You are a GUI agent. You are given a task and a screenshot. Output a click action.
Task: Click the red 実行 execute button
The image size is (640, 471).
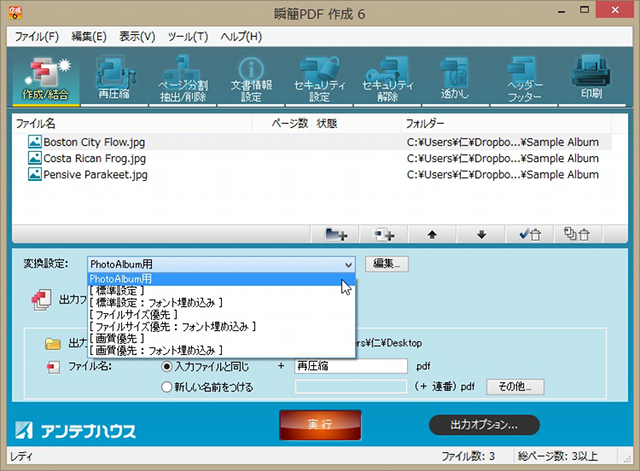coord(320,425)
